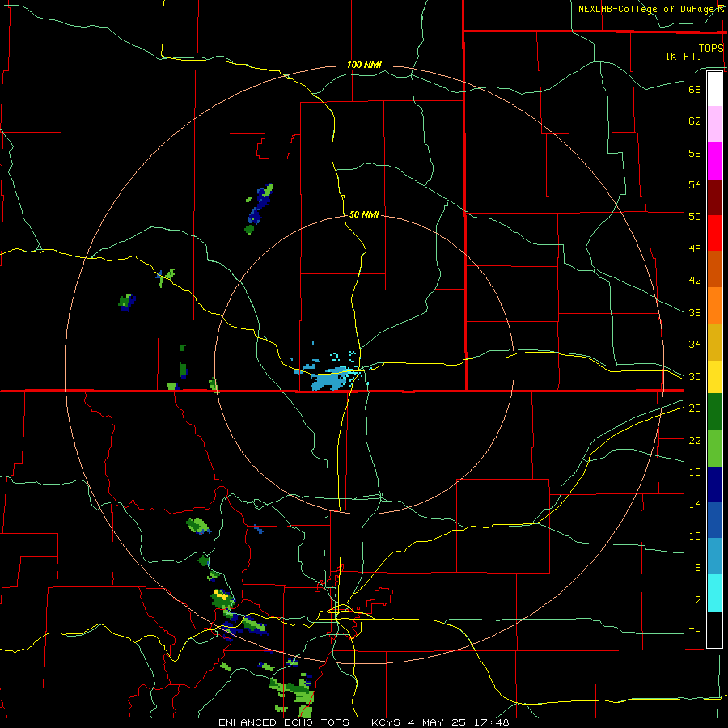Click the '17:48' timestamp
728x728 pixels.
pos(492,722)
